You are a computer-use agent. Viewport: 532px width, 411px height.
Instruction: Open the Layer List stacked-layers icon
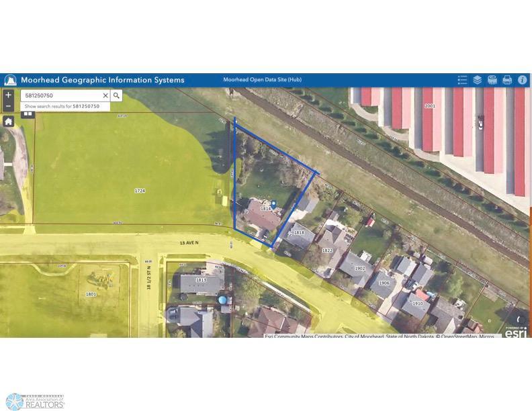point(477,80)
